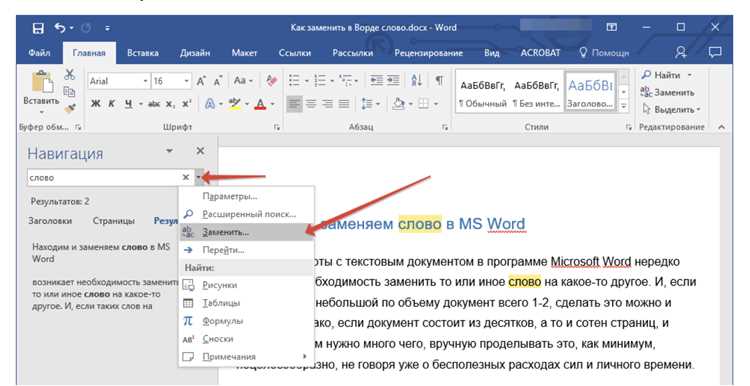This screenshot has height=386, width=750.
Task: Click the Share person icon
Action: pos(681,53)
